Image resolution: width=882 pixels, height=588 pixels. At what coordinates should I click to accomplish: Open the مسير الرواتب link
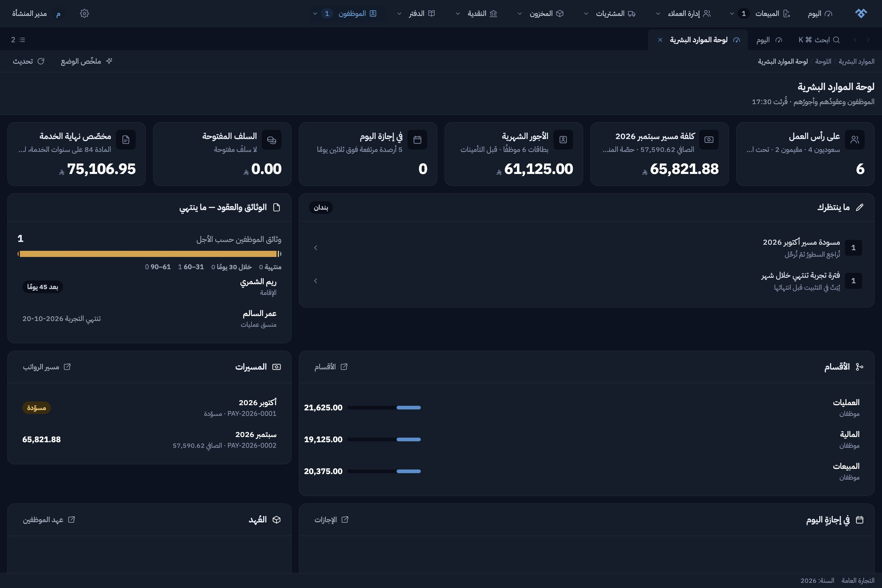coord(47,367)
